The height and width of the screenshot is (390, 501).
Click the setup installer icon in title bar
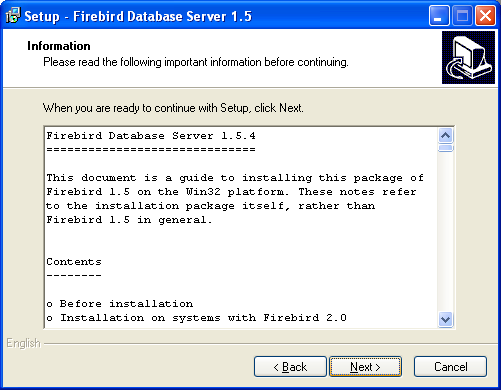pos(13,16)
